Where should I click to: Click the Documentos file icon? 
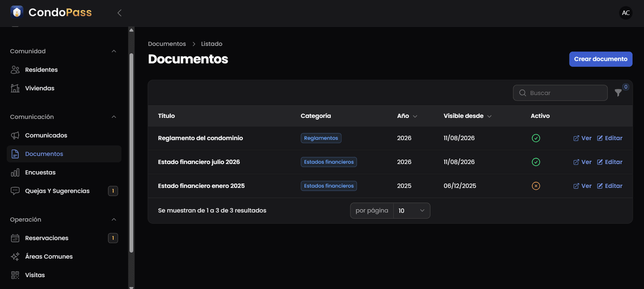click(x=15, y=154)
